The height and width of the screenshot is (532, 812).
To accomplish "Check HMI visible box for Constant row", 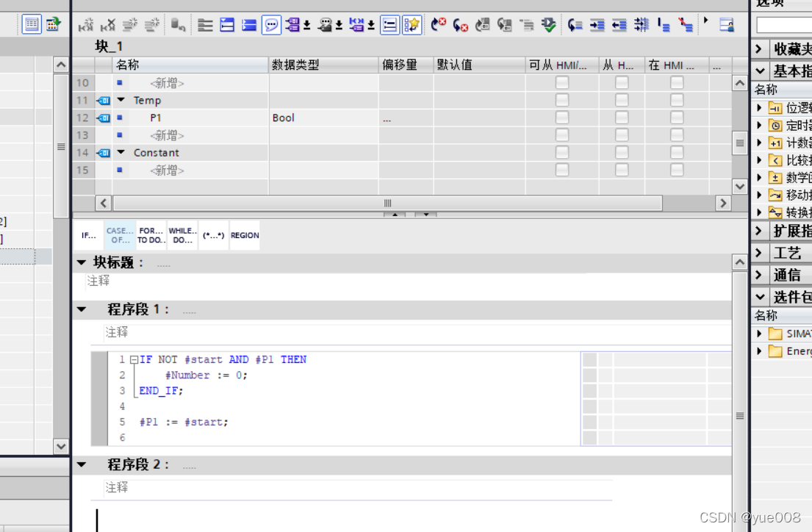I will (677, 152).
